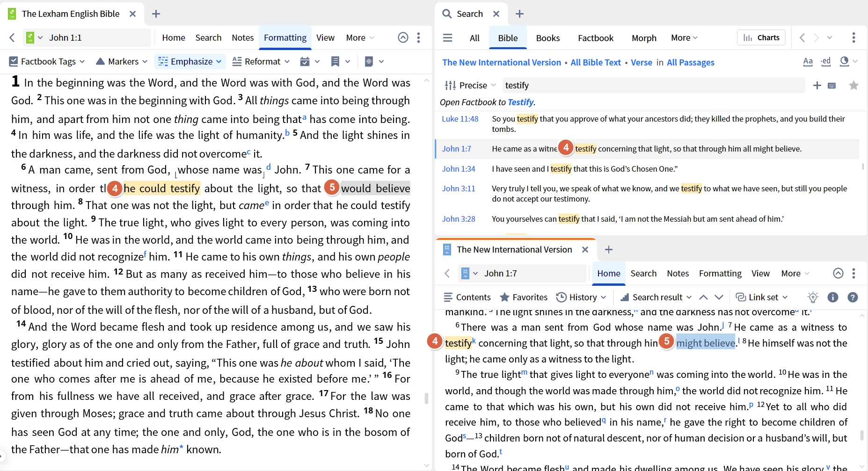Add a new search term with plus icon
This screenshot has height=471, width=868.
[x=817, y=85]
